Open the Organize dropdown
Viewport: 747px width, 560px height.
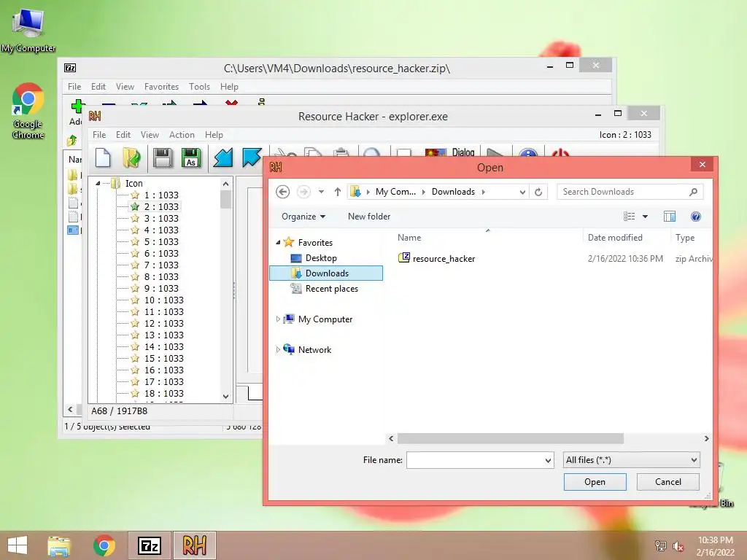303,217
